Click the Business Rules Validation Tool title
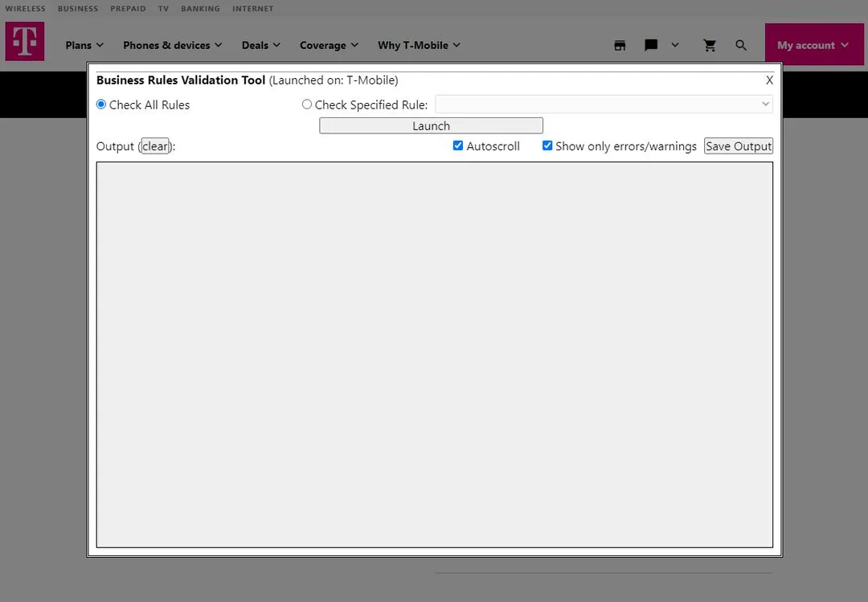This screenshot has height=602, width=868. 181,80
